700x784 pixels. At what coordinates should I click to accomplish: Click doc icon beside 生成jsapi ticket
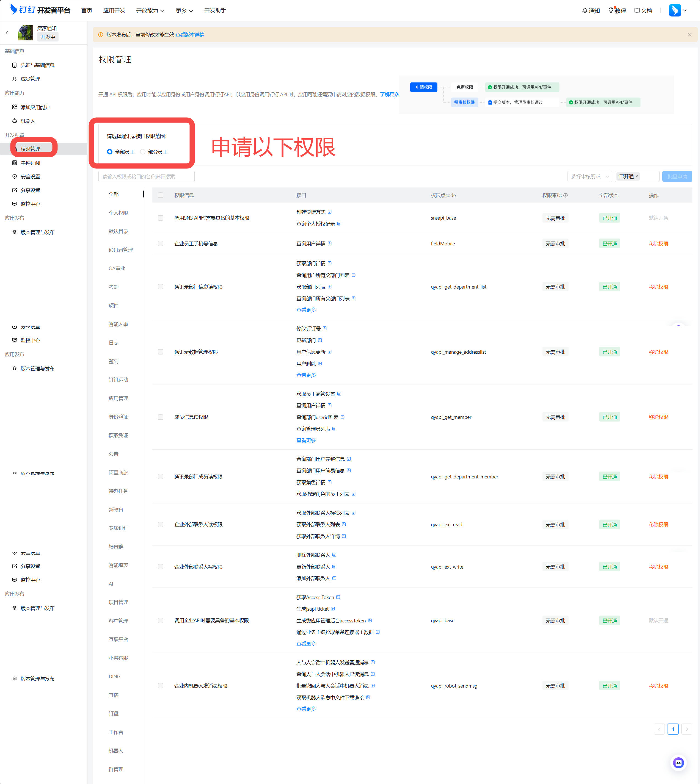[333, 609]
